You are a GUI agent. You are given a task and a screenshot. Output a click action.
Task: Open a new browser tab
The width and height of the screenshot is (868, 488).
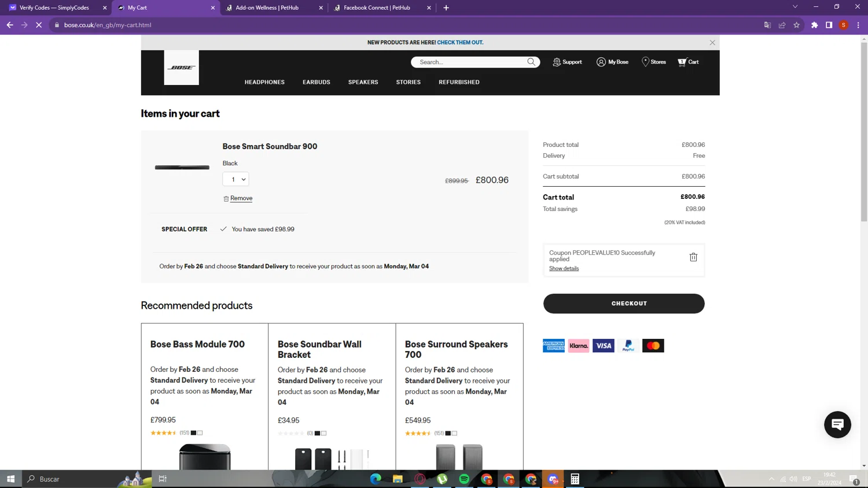[x=446, y=8]
